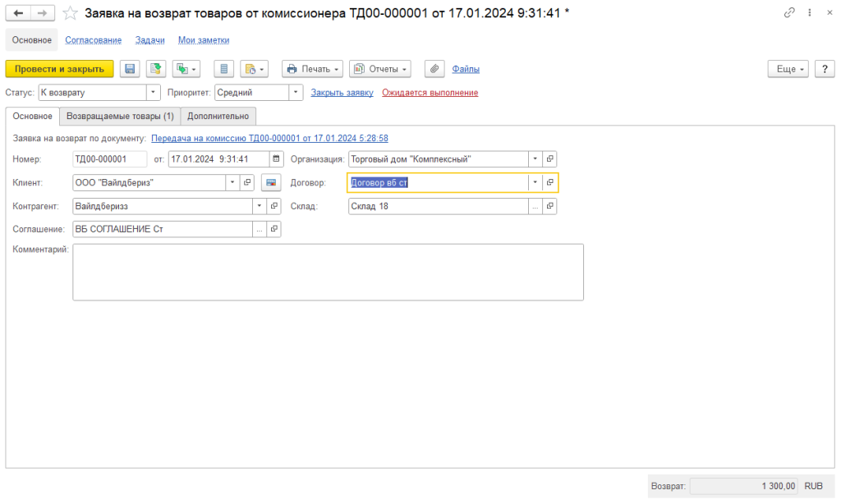841x504 pixels.
Task: Save the document with the floppy disk icon
Action: 130,69
